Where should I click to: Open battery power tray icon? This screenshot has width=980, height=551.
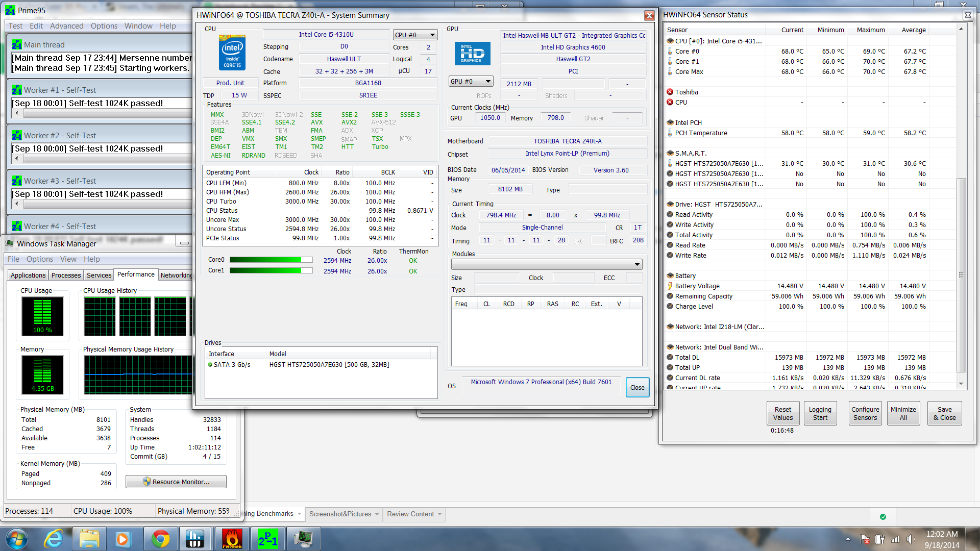[880, 539]
